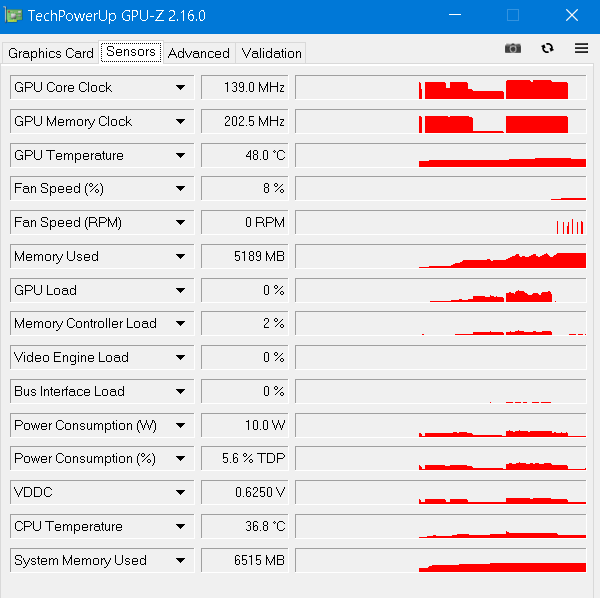Click the 8 % fan speed value
This screenshot has height=598, width=600.
click(245, 188)
